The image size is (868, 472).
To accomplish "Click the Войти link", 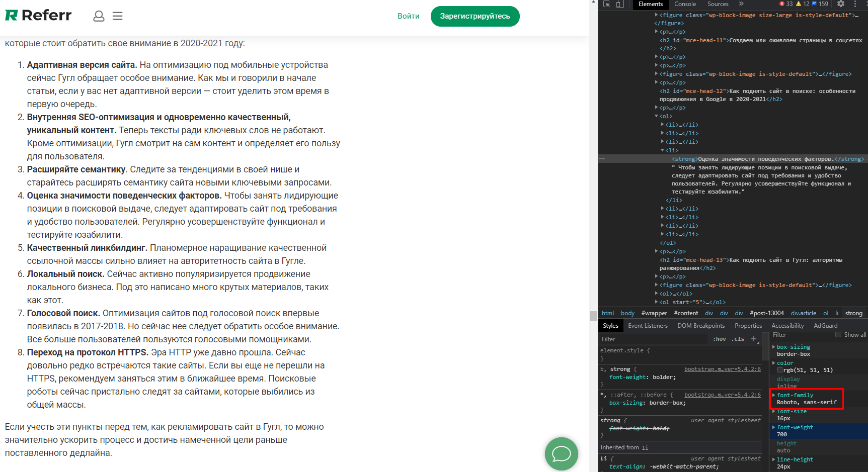I will [408, 16].
